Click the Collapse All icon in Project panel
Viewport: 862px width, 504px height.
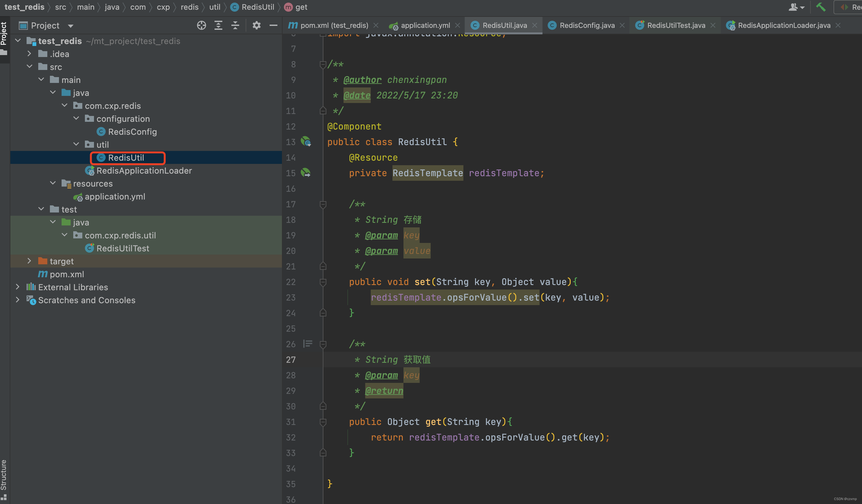pos(235,25)
